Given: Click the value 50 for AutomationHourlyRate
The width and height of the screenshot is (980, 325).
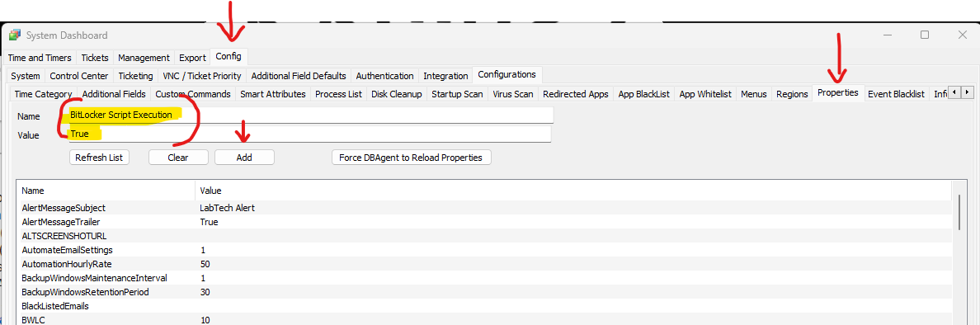Looking at the screenshot, I should 205,264.
